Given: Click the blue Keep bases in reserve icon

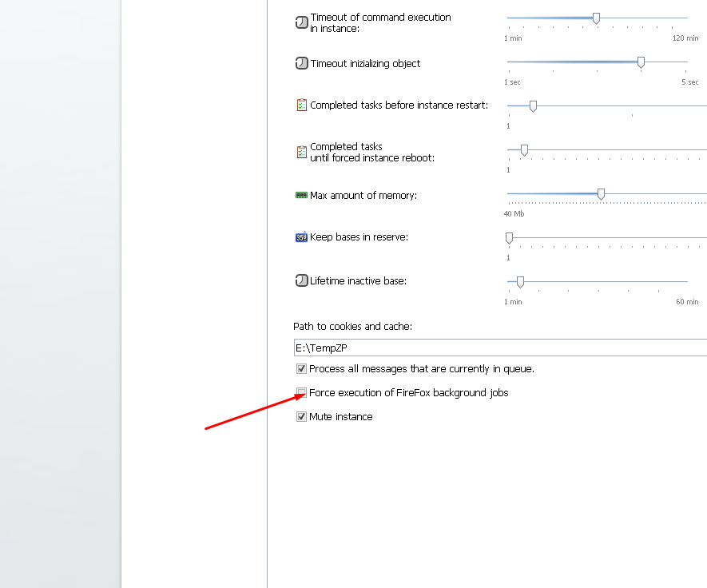Looking at the screenshot, I should [x=301, y=237].
